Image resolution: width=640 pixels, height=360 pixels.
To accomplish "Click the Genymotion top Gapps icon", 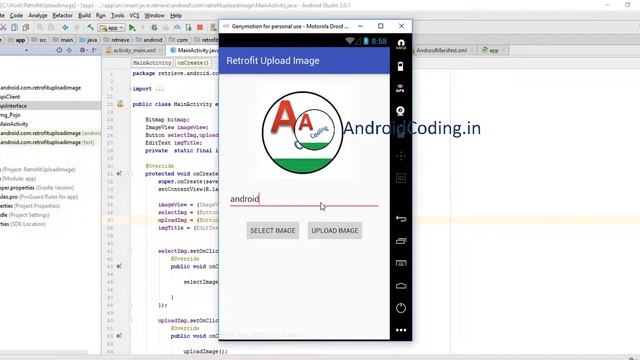I will point(401,44).
